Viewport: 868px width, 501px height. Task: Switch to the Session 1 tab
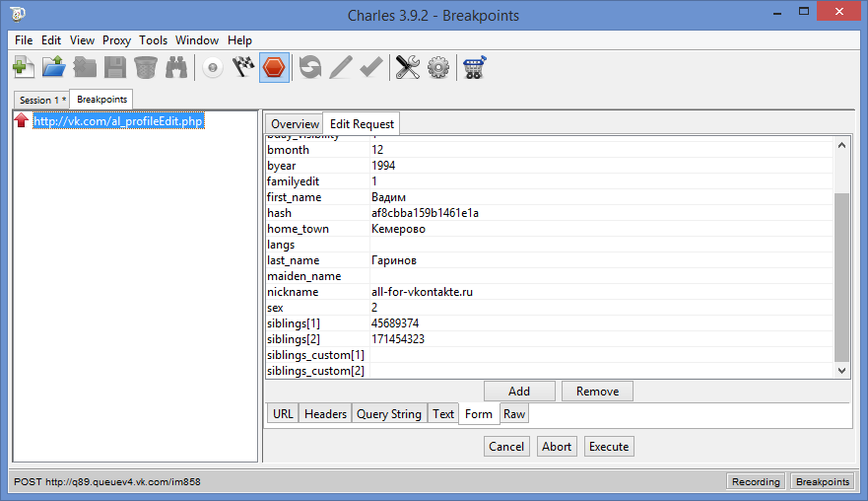point(41,100)
